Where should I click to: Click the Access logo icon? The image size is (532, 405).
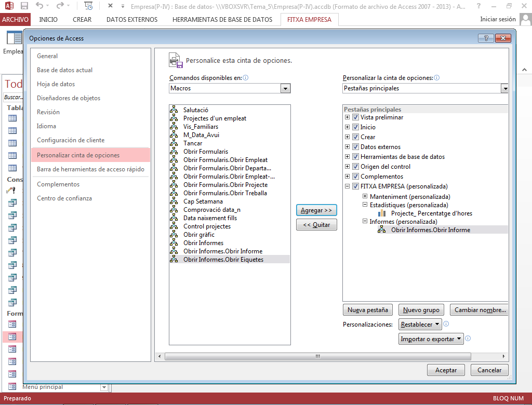point(9,6)
